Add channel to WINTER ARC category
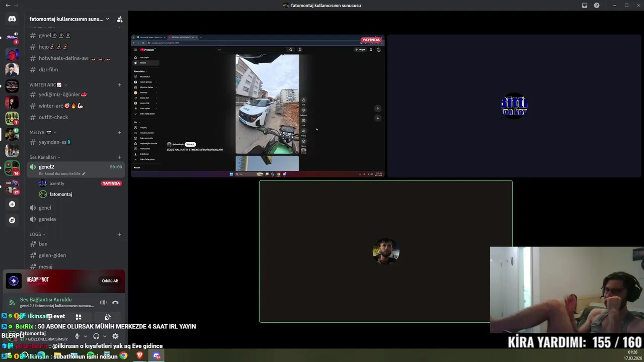This screenshot has width=644, height=362. tap(119, 85)
